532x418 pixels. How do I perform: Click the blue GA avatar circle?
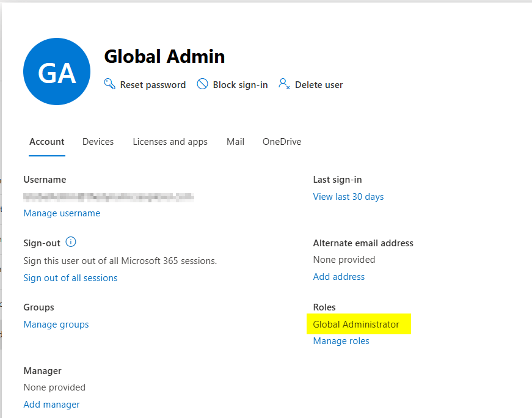click(57, 72)
